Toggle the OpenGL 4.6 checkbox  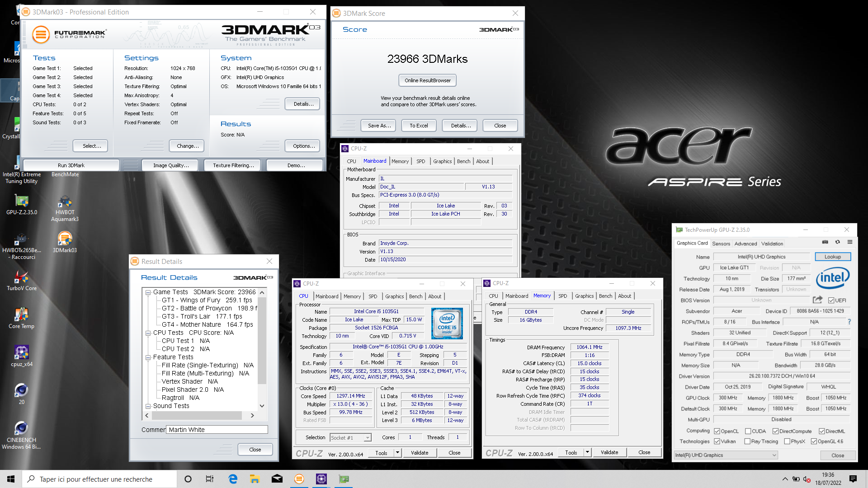[x=814, y=441]
